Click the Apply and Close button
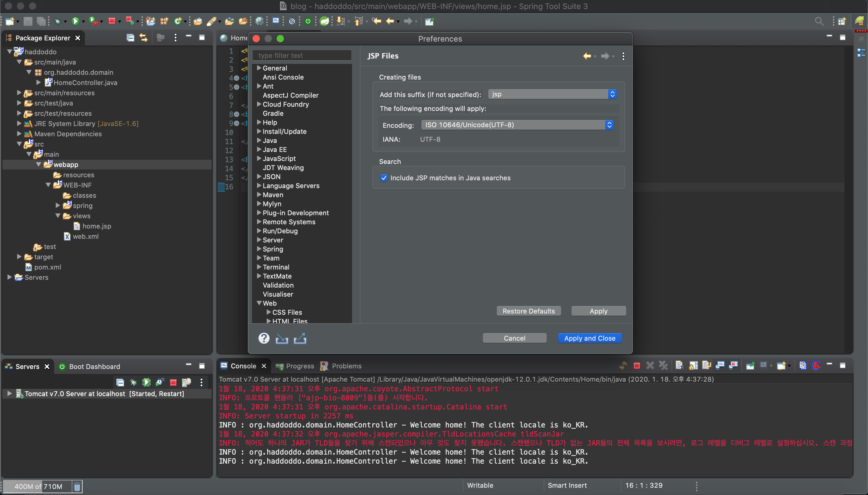868x495 pixels. pyautogui.click(x=590, y=338)
